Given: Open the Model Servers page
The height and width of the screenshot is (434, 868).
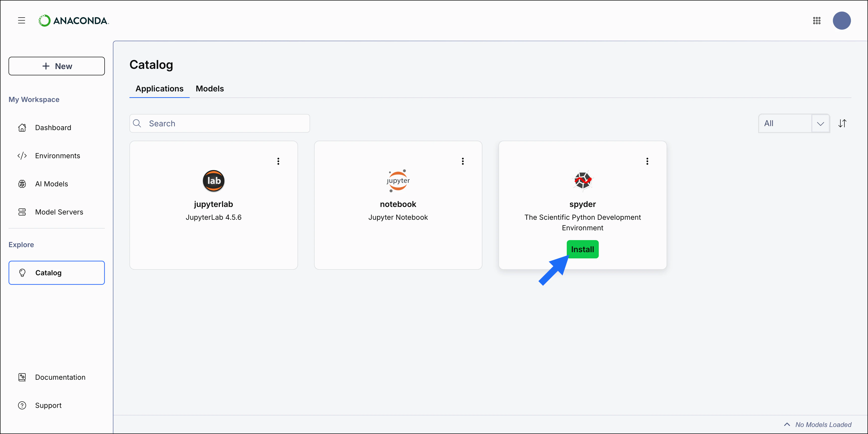Looking at the screenshot, I should tap(59, 212).
